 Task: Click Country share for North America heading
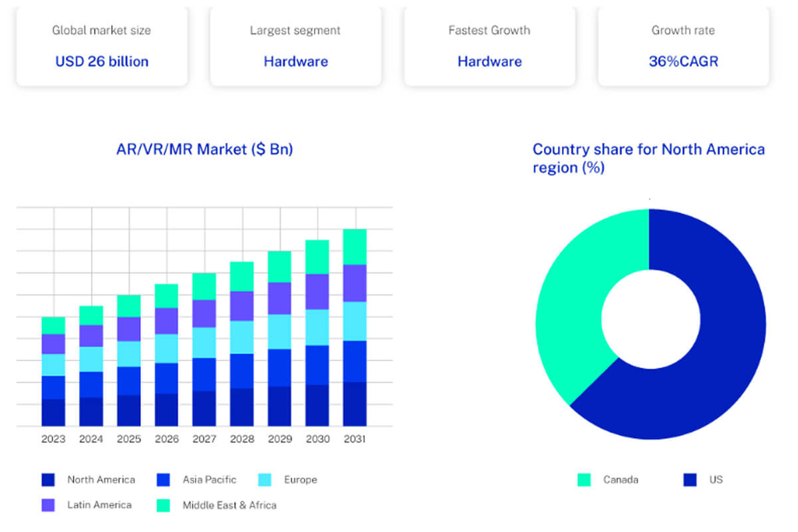click(648, 158)
